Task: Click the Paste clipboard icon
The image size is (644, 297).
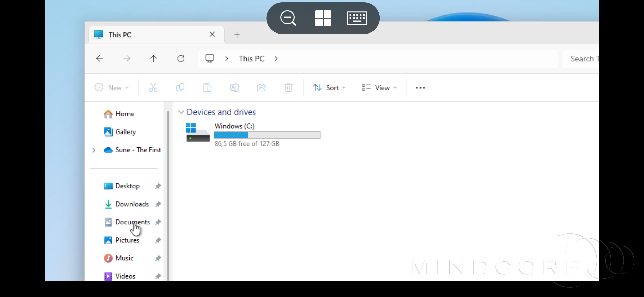Action: tap(207, 87)
